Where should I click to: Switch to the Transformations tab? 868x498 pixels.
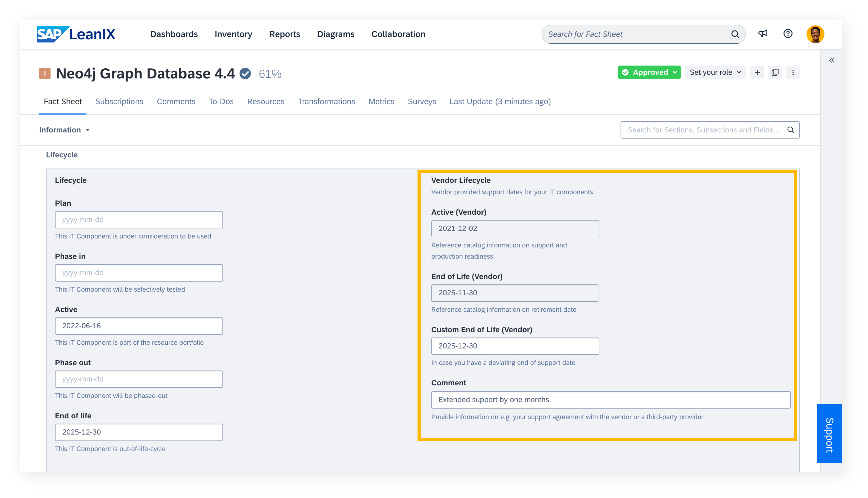(326, 102)
